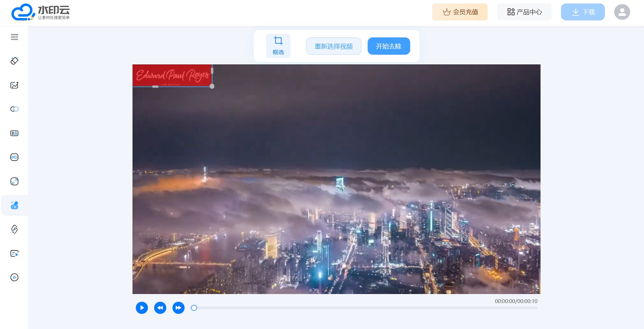This screenshot has height=329, width=644.
Task: Open 会员充值 membership recharge
Action: 460,12
